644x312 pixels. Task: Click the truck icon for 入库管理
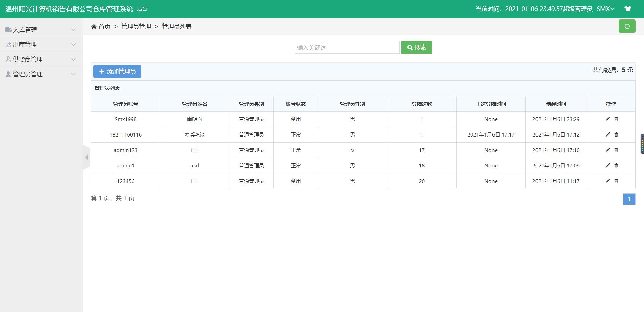[x=8, y=30]
